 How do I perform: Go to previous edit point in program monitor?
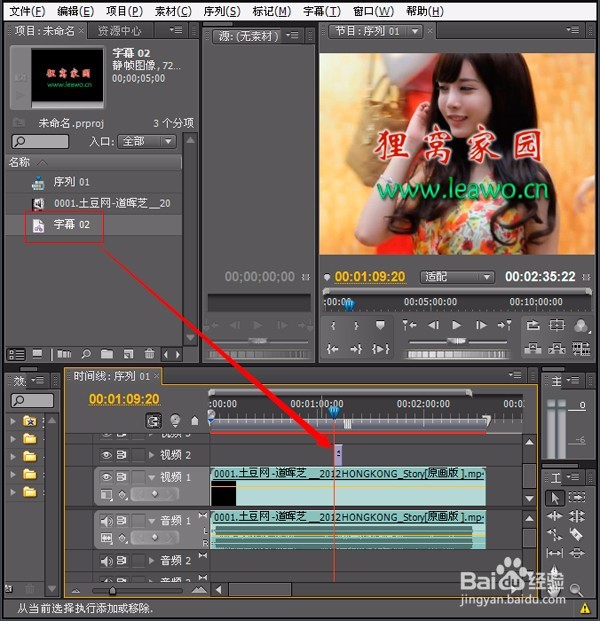pyautogui.click(x=410, y=325)
